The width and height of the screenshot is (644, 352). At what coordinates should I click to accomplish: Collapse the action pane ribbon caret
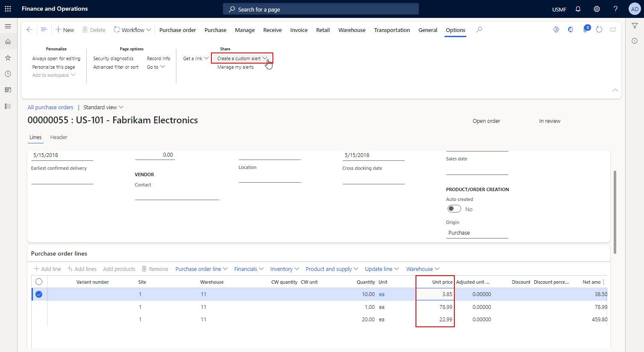[615, 90]
